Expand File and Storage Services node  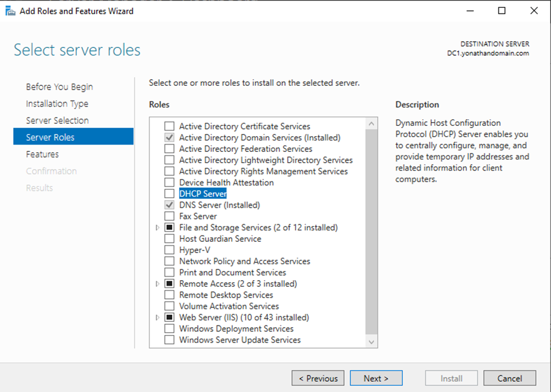click(158, 228)
